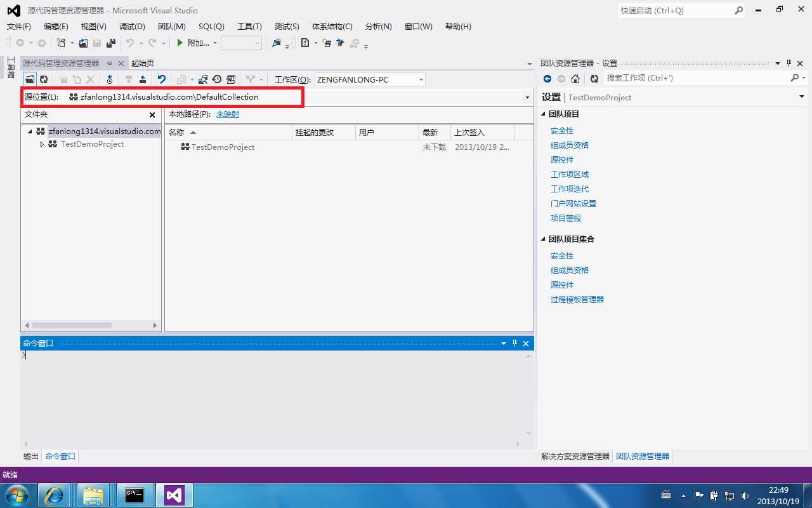Image resolution: width=812 pixels, height=508 pixels.
Task: Toggle auto-hide pin on Team Explorer panel
Action: 789,63
